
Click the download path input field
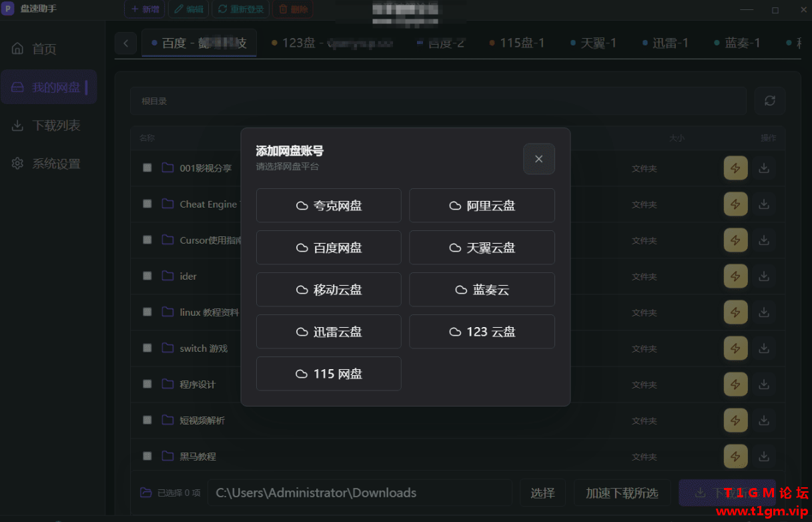click(x=360, y=493)
